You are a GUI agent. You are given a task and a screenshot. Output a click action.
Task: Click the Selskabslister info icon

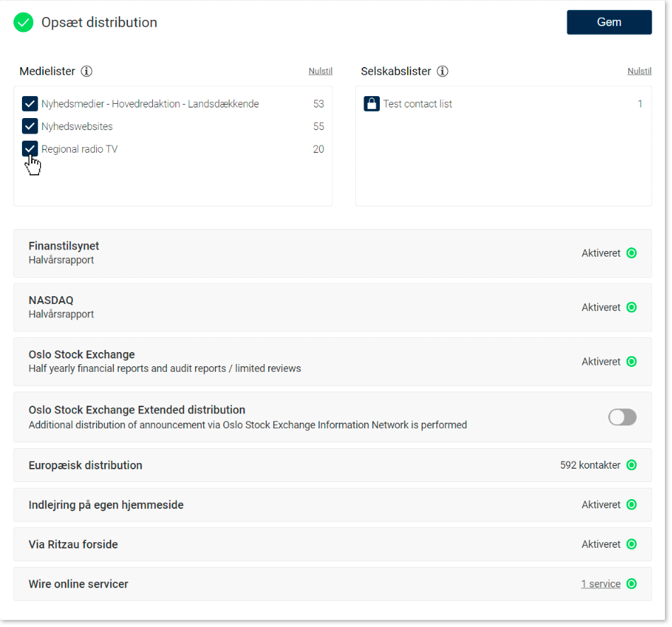[x=443, y=71]
